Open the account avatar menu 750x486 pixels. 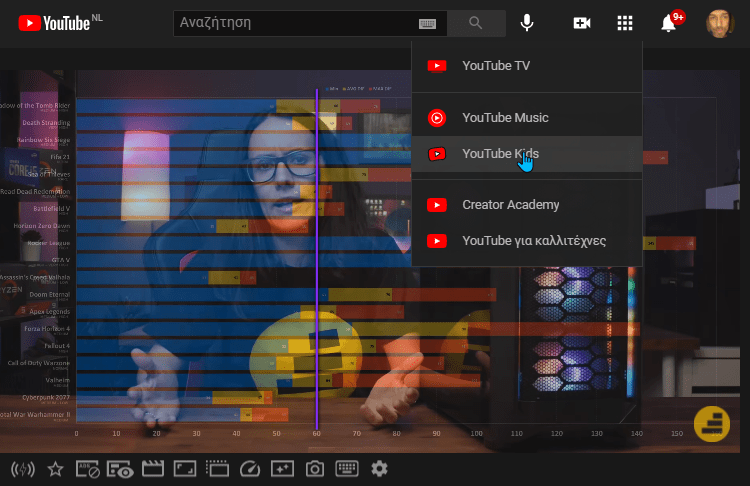coord(720,23)
